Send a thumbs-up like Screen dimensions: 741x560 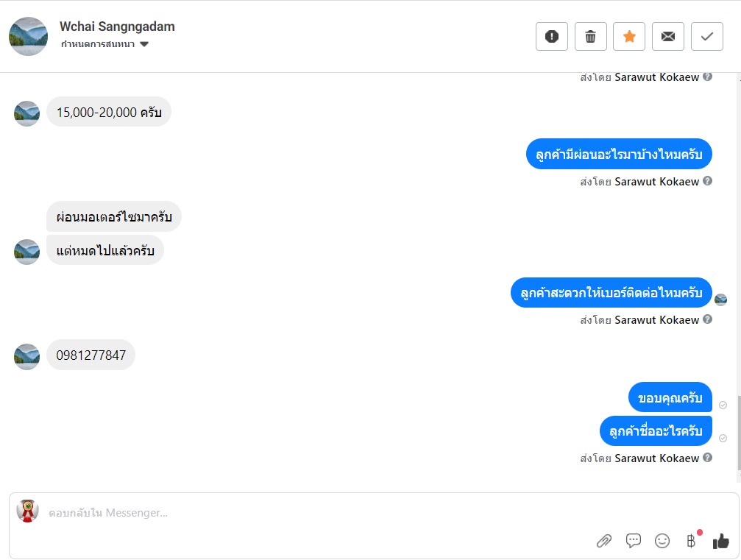click(720, 541)
